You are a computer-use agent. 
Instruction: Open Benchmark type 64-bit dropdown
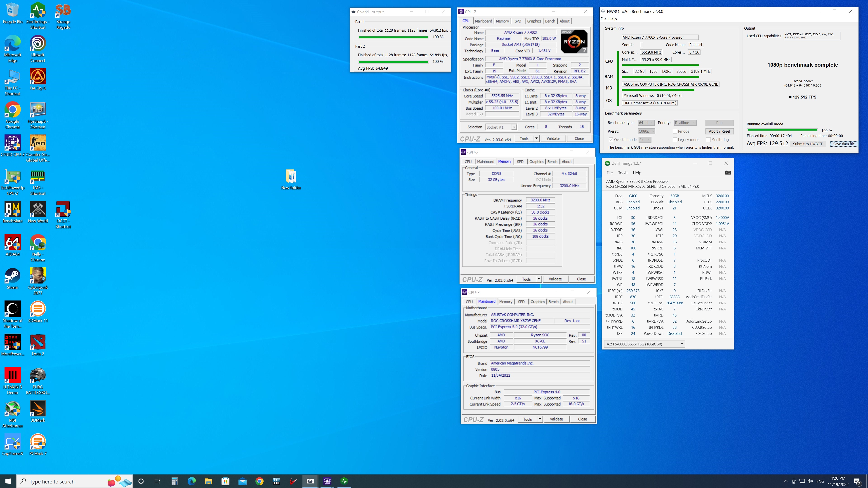click(x=646, y=123)
